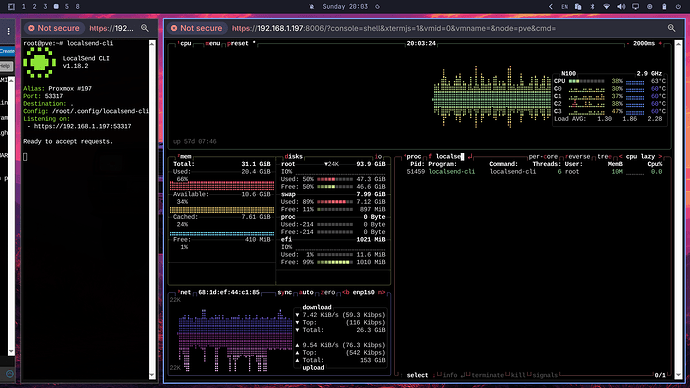Switch to workspace 1
Screen dimensions: 690x388
24,7
